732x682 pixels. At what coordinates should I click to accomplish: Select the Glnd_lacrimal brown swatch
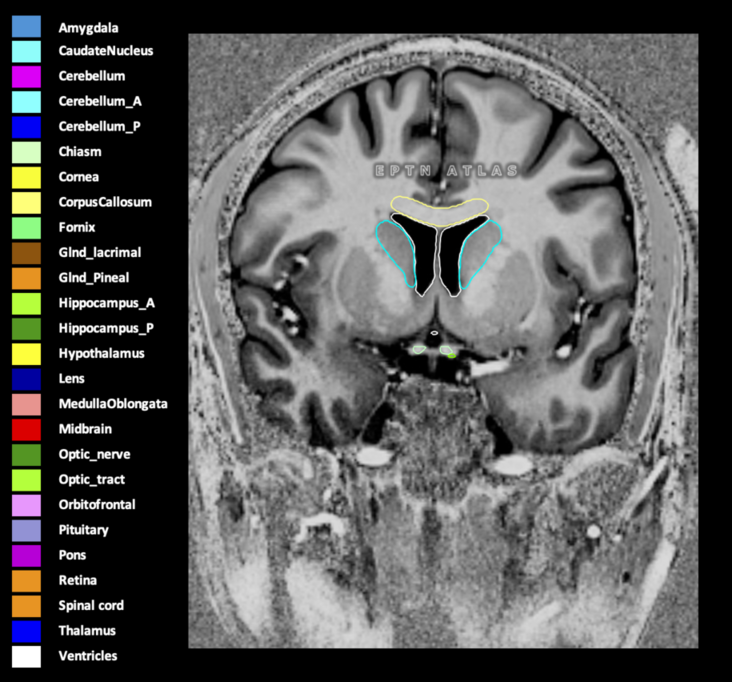click(x=26, y=253)
